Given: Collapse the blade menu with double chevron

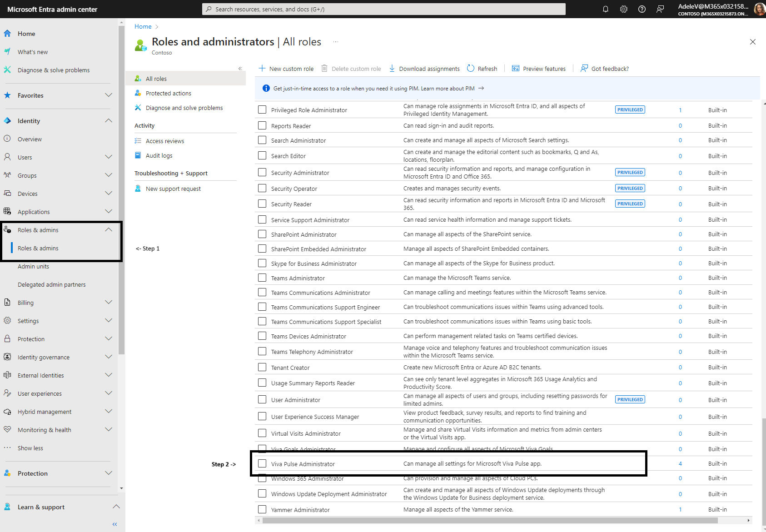Looking at the screenshot, I should [x=240, y=69].
